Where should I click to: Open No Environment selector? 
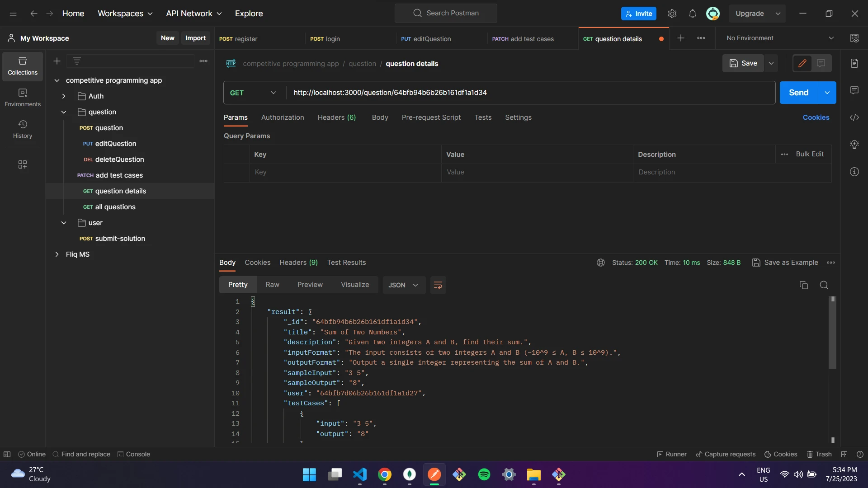coord(780,38)
